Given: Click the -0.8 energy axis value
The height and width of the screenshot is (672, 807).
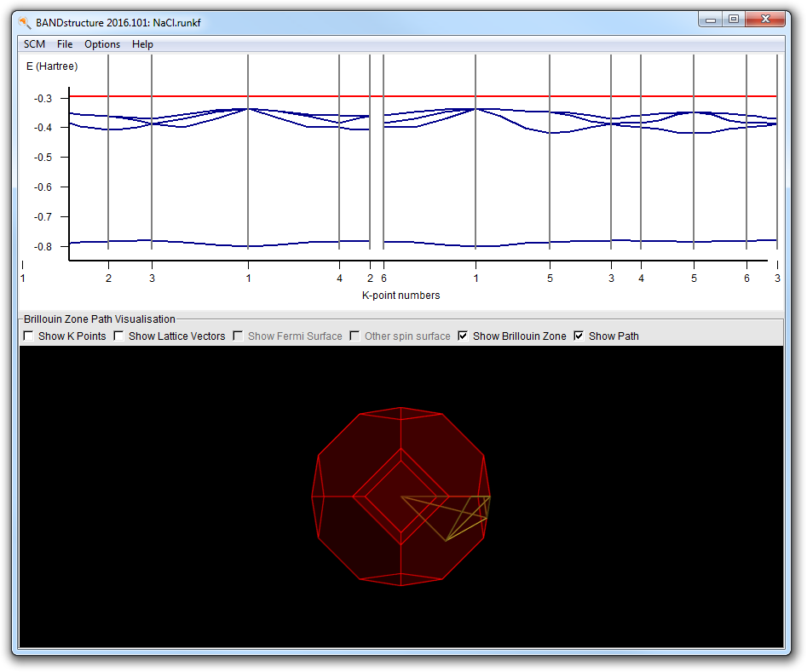Looking at the screenshot, I should [x=43, y=246].
